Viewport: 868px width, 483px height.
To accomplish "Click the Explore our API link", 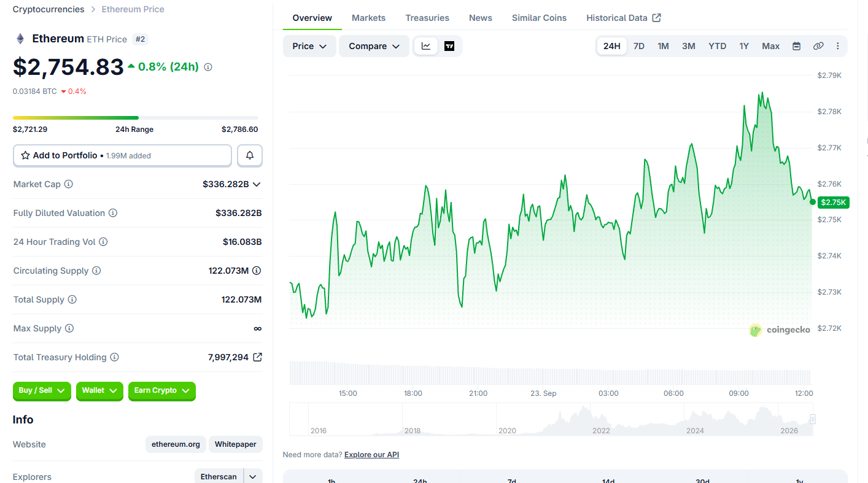I will click(371, 455).
